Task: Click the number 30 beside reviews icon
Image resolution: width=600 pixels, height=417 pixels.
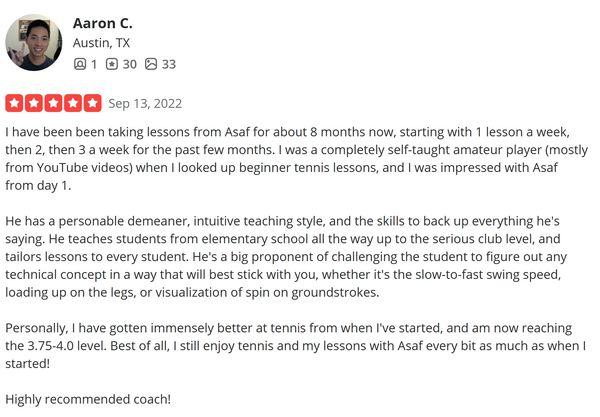Action: click(x=131, y=64)
